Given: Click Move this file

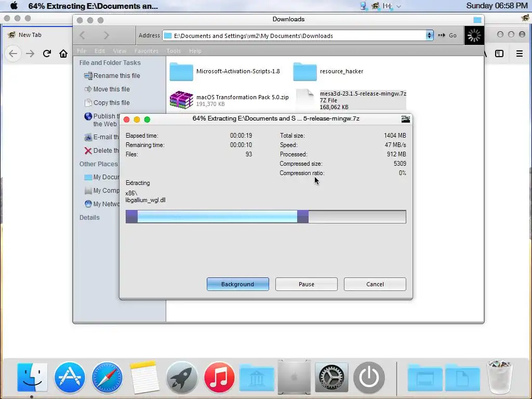Looking at the screenshot, I should pos(107,89).
